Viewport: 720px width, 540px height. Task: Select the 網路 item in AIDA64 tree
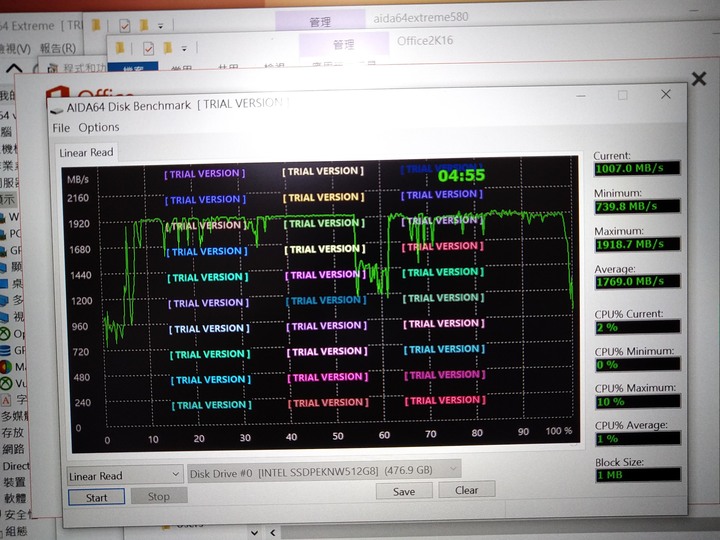13,449
